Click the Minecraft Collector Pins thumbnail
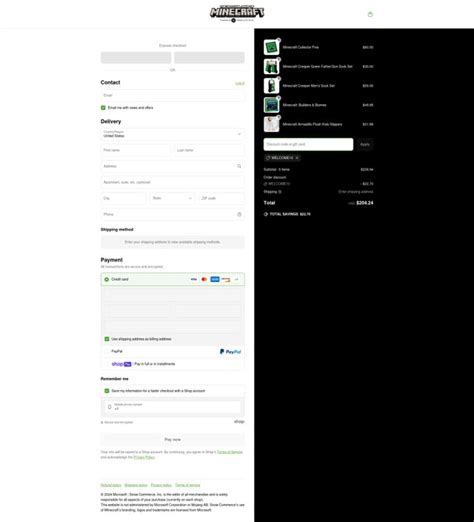Viewport: 474px width, 522px height. [271, 47]
